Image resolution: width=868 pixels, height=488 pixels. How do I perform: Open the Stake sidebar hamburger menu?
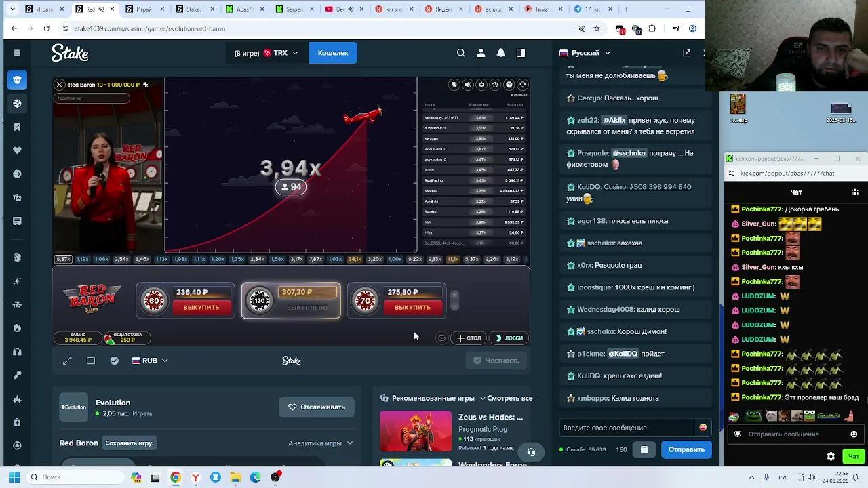click(x=17, y=53)
